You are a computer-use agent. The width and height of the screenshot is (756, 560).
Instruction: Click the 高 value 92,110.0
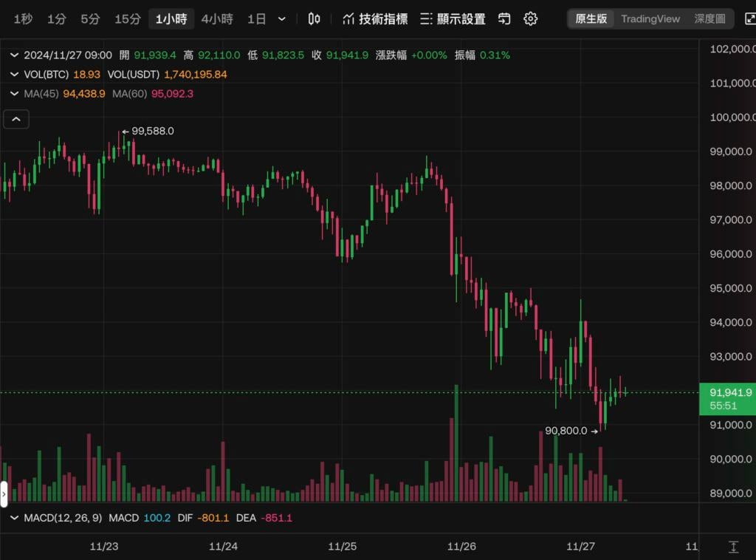[x=219, y=55]
